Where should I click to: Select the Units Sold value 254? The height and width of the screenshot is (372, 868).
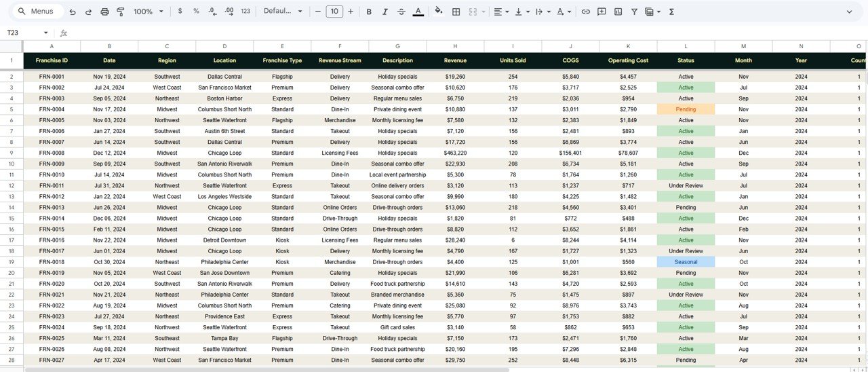point(513,77)
